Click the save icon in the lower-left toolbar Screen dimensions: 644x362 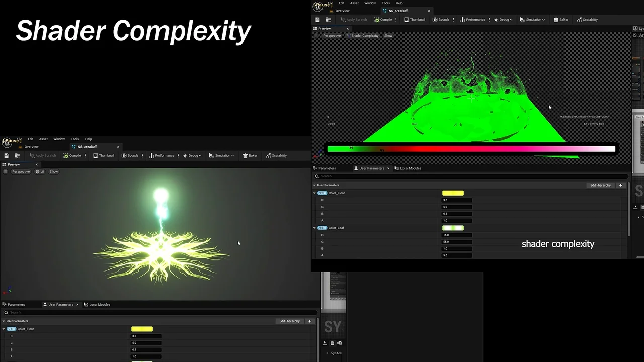click(7, 156)
